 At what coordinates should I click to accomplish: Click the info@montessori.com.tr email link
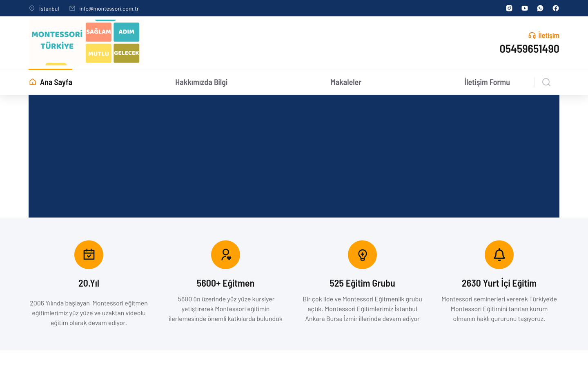(109, 9)
